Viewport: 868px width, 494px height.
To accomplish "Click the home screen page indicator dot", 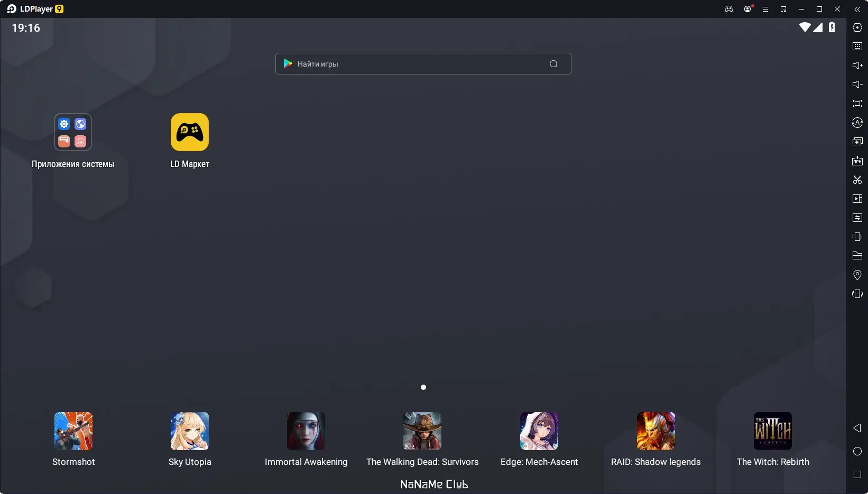I will click(x=423, y=387).
